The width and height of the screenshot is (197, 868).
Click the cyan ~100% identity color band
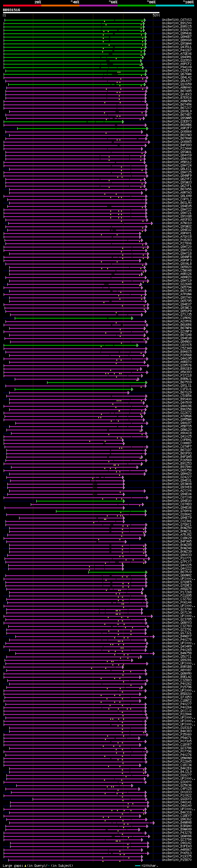pos(175,6)
